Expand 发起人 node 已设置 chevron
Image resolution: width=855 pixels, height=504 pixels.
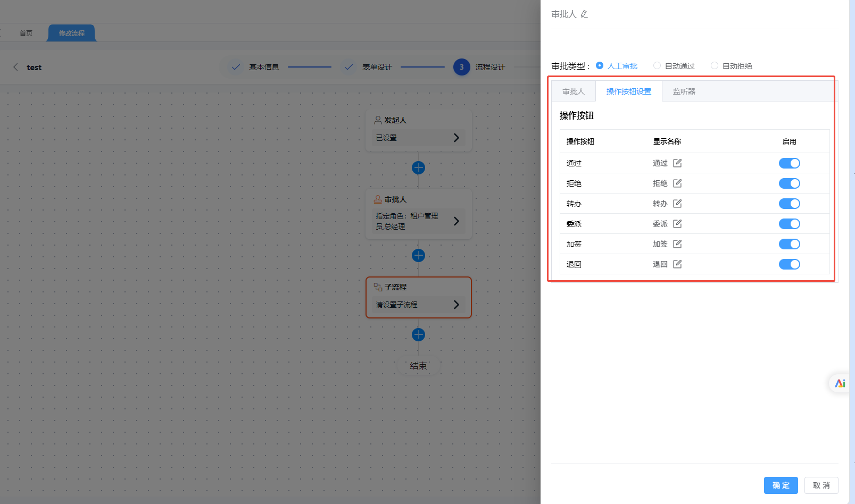(x=456, y=138)
